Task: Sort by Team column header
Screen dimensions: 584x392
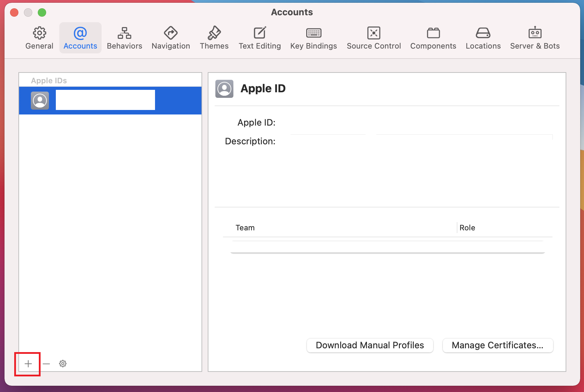Action: (x=245, y=228)
